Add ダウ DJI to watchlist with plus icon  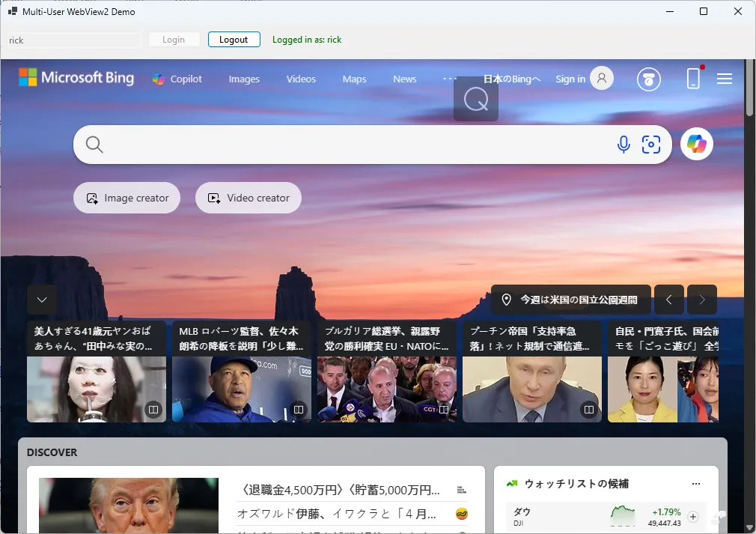[693, 517]
